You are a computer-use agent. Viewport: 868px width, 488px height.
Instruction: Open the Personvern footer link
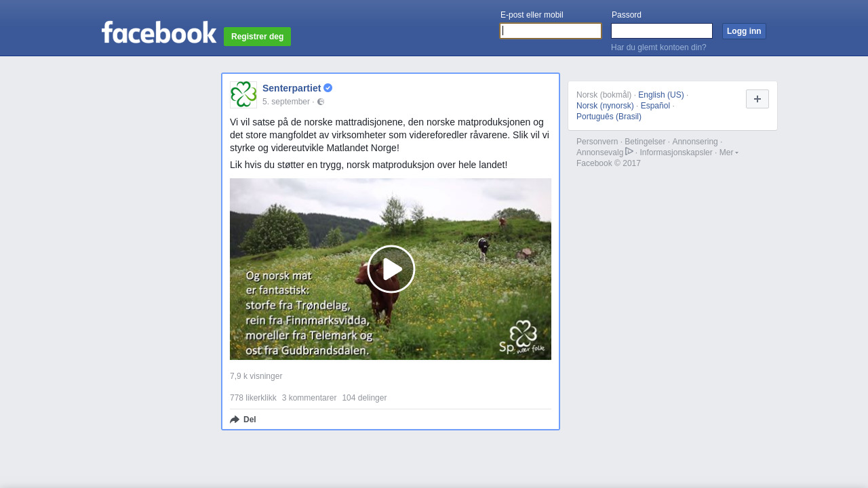pyautogui.click(x=597, y=142)
